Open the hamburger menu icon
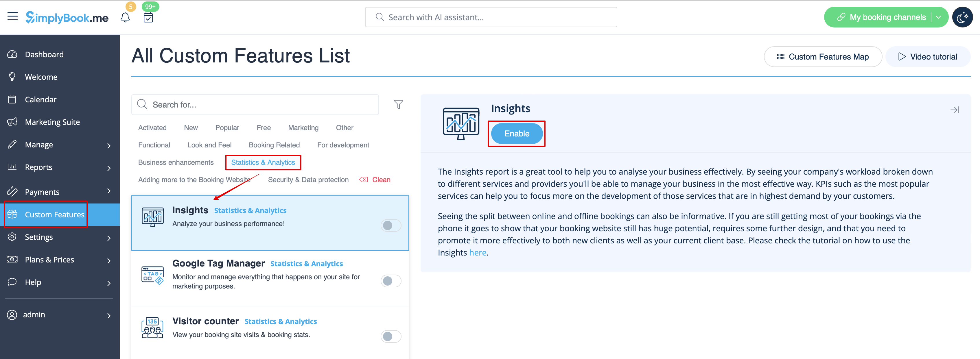Screen dimensions: 980x359 (12, 17)
